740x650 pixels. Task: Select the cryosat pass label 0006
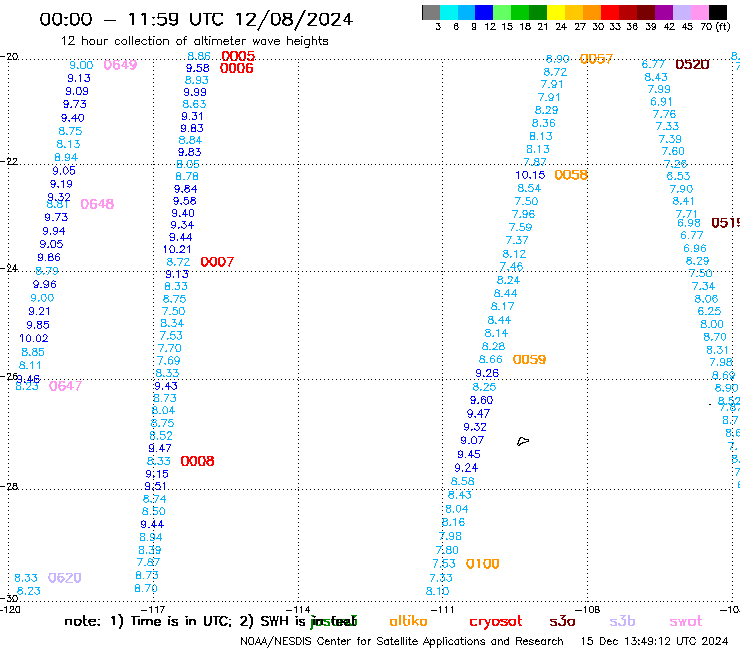(x=236, y=68)
